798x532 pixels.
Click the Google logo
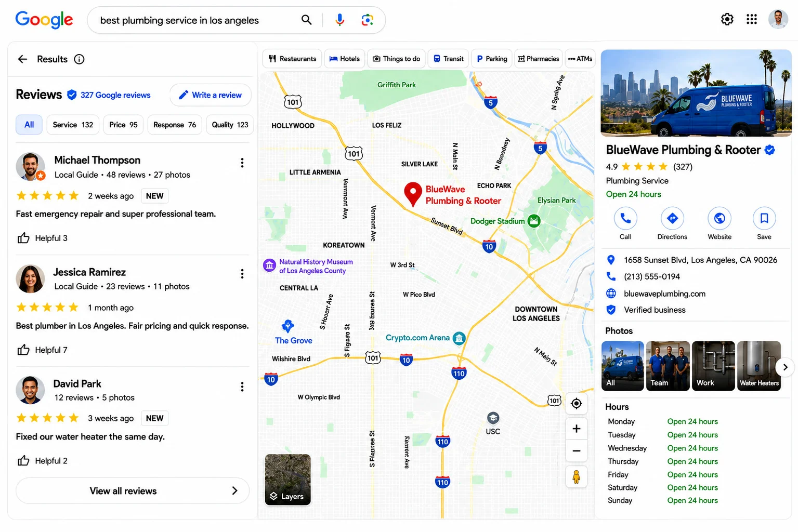pyautogui.click(x=44, y=20)
